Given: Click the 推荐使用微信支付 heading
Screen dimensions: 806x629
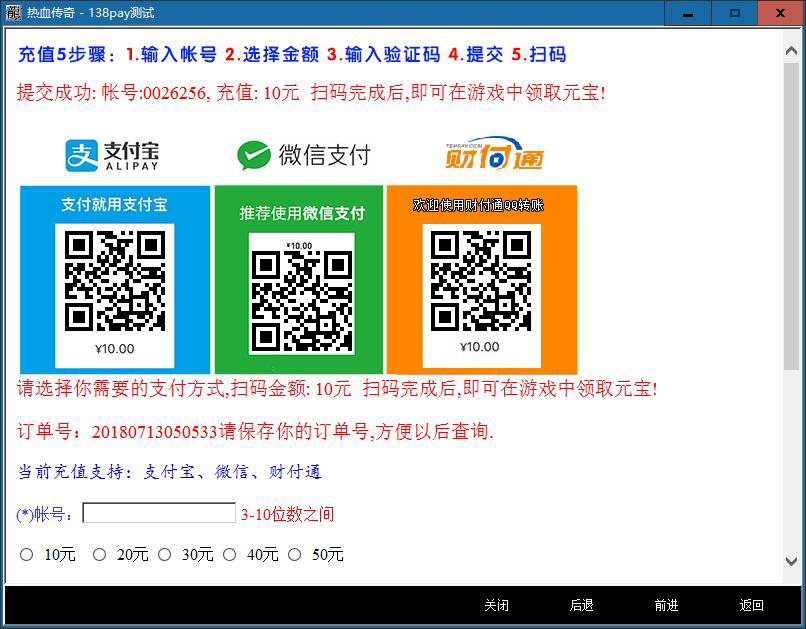Looking at the screenshot, I should (302, 213).
